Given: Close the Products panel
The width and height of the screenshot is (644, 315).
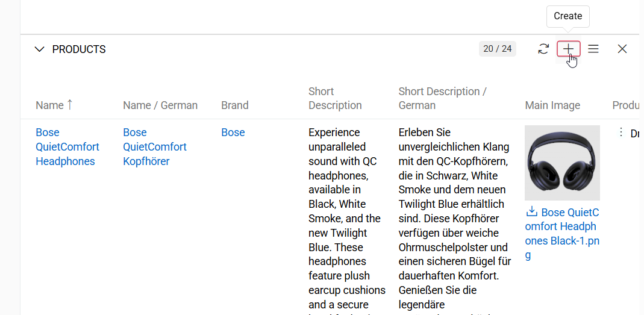Looking at the screenshot, I should click(622, 49).
